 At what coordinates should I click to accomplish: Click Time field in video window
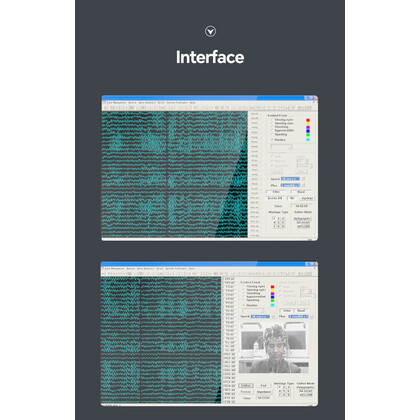point(263,398)
